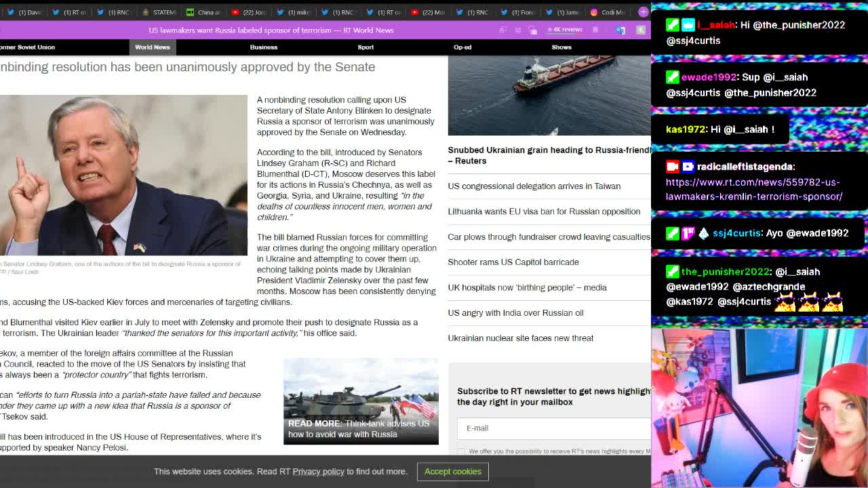Tick the newsletter highlights consent checkbox
The width and height of the screenshot is (868, 488).
pyautogui.click(x=461, y=451)
